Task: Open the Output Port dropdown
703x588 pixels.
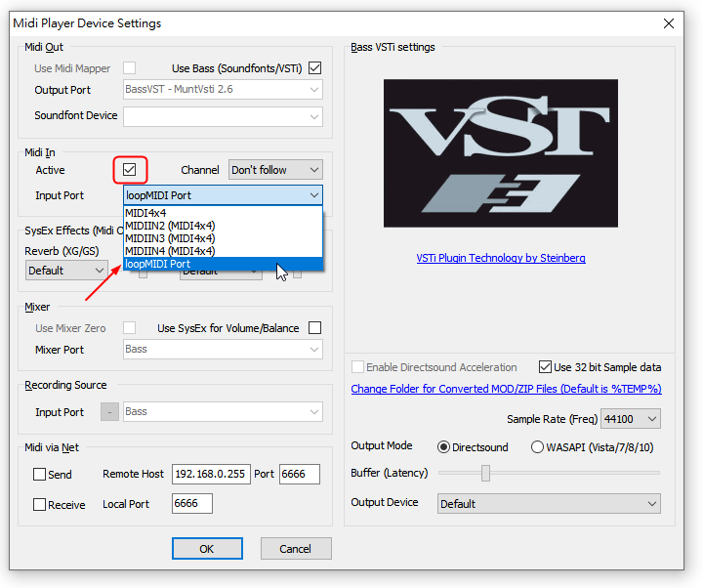Action: click(223, 89)
